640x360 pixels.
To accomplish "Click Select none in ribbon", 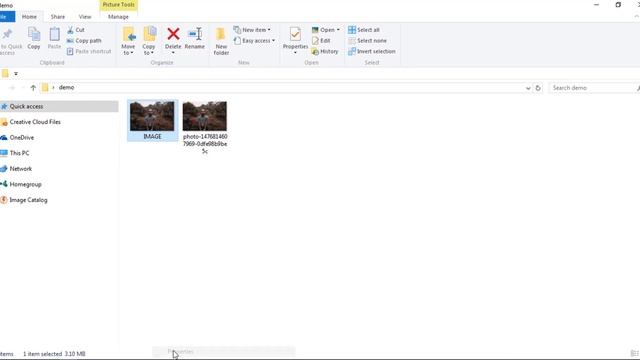I will [367, 40].
